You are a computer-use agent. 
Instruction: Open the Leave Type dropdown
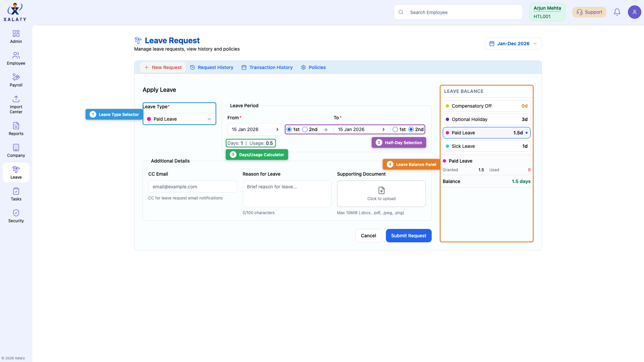(x=179, y=119)
